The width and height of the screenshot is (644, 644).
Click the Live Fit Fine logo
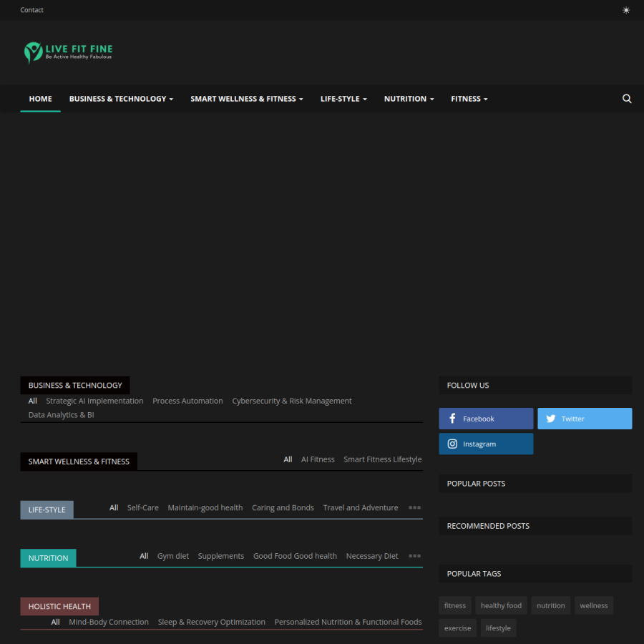pyautogui.click(x=68, y=52)
